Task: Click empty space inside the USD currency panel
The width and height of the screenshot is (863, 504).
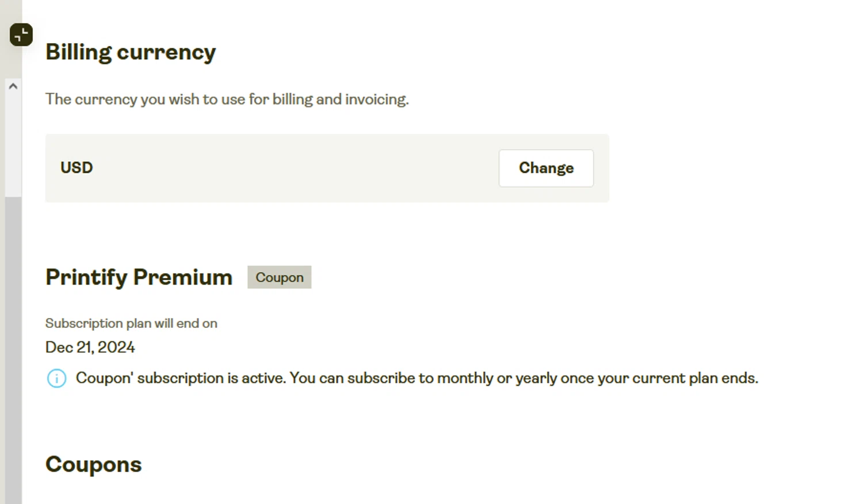Action: 288,168
